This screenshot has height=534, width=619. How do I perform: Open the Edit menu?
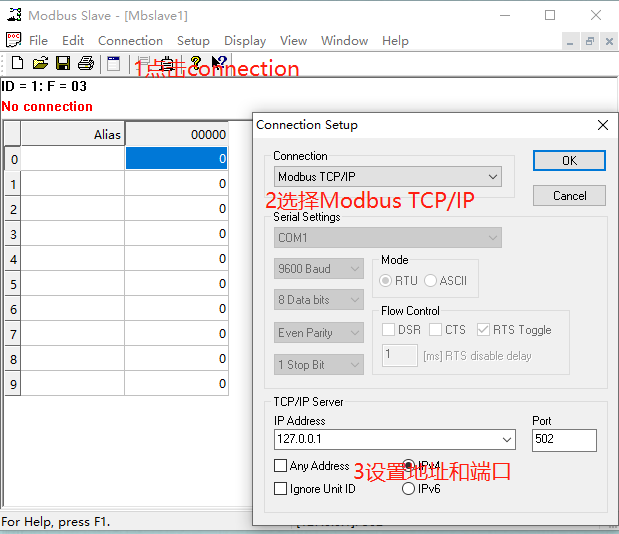(73, 41)
